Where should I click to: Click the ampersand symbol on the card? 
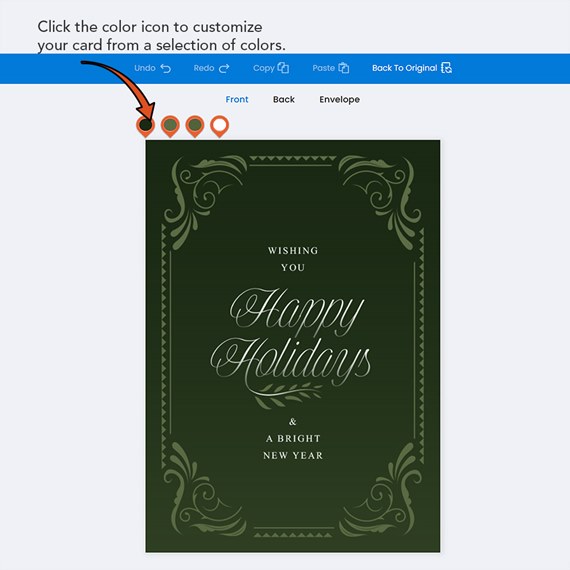pos(293,422)
